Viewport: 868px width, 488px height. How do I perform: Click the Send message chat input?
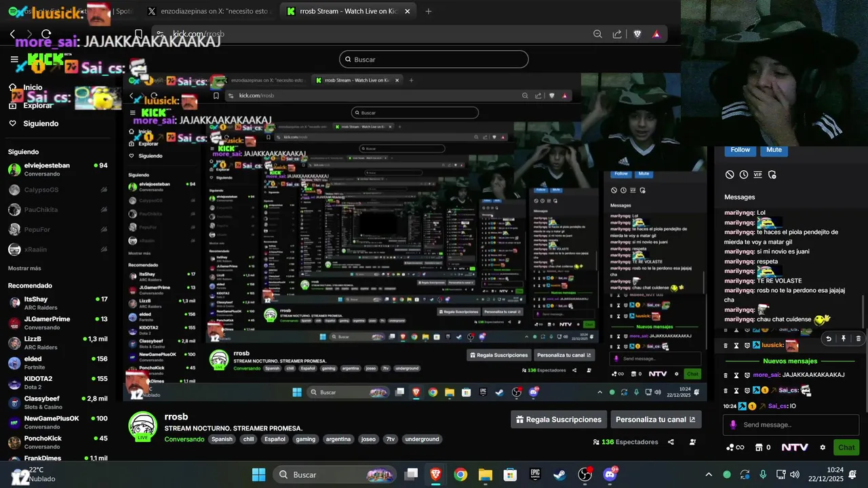click(792, 425)
